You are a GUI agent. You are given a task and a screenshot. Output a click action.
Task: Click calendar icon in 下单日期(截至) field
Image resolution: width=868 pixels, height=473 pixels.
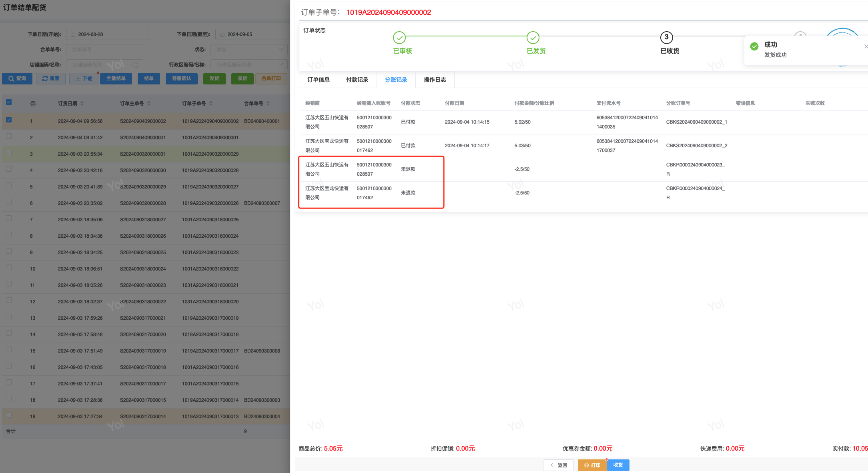tap(222, 35)
